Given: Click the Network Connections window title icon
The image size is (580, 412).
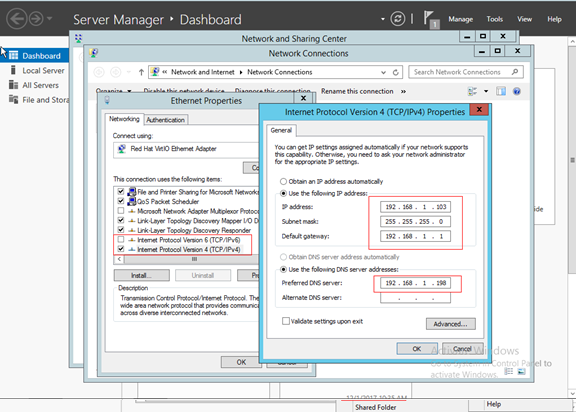Looking at the screenshot, I should (x=93, y=53).
